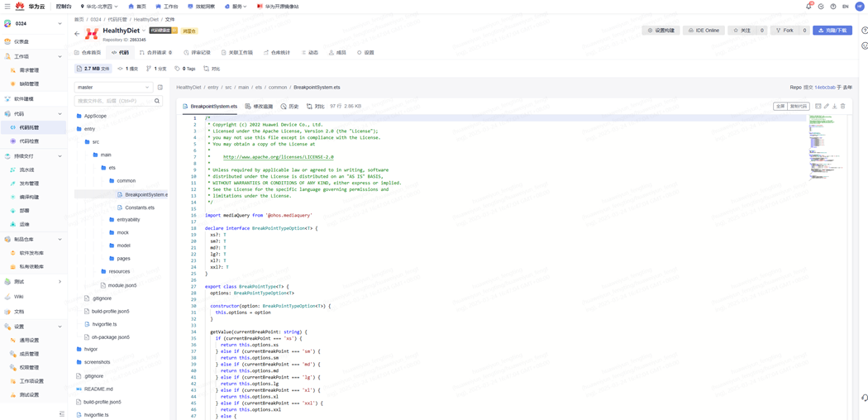Collapse the left sidebar using bottom icon

click(x=62, y=413)
